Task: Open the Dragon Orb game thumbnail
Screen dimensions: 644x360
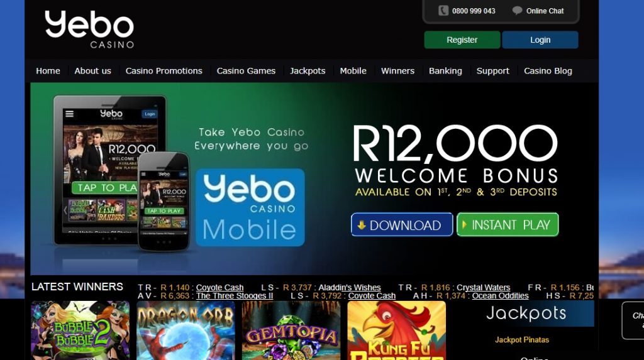Action: point(186,330)
